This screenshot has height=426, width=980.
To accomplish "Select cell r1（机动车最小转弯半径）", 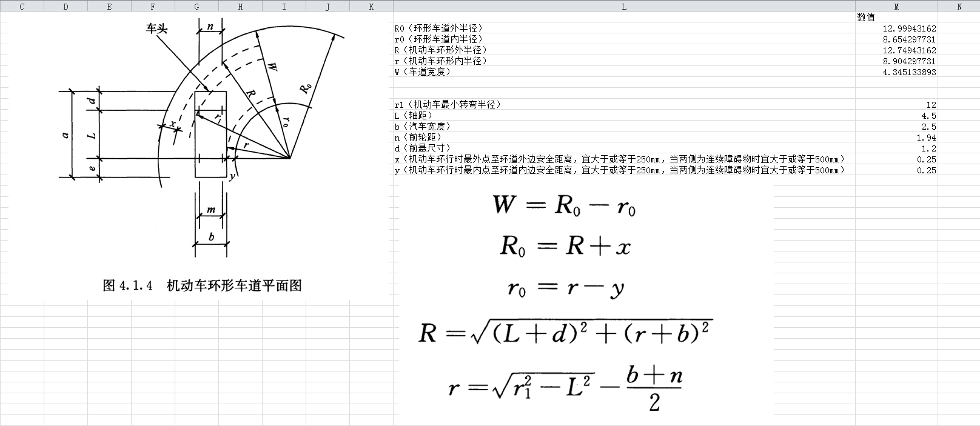I will pyautogui.click(x=624, y=105).
